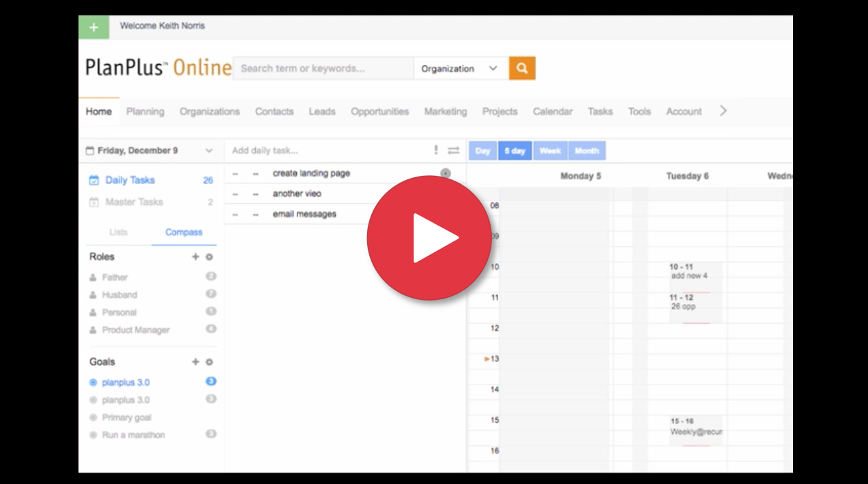
Task: Switch to the Compass tab
Action: [184, 232]
